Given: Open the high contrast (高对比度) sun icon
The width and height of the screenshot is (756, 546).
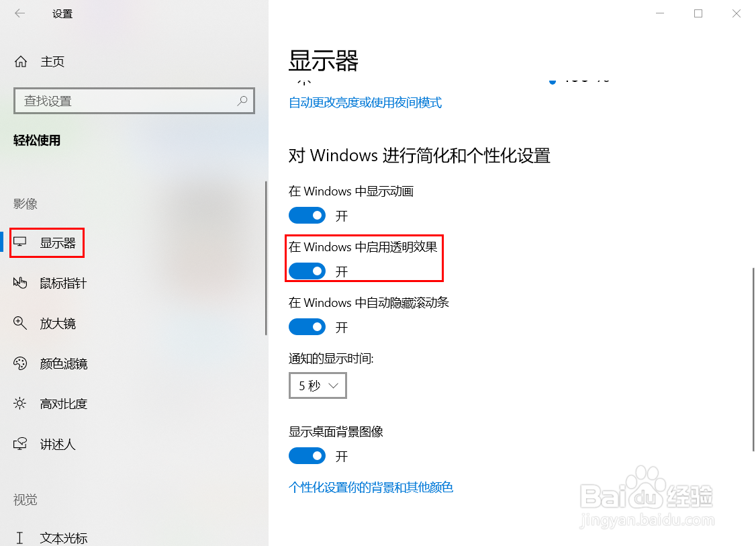Looking at the screenshot, I should click(x=19, y=403).
